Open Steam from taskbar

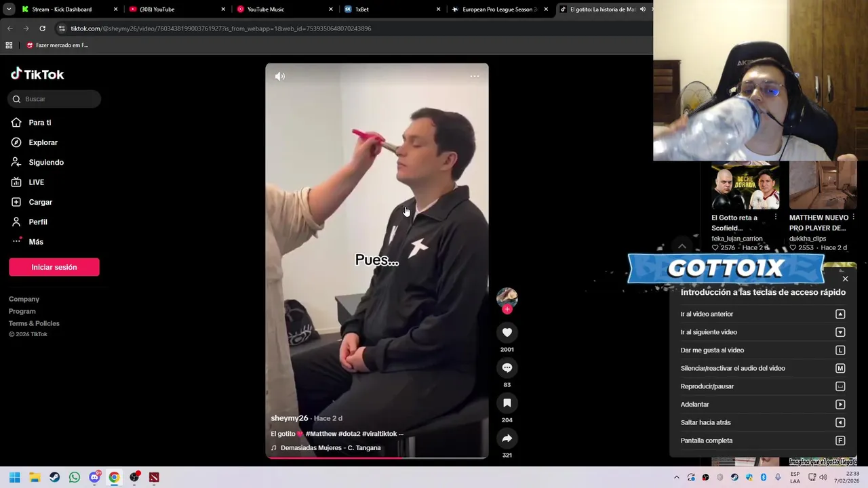point(54,477)
